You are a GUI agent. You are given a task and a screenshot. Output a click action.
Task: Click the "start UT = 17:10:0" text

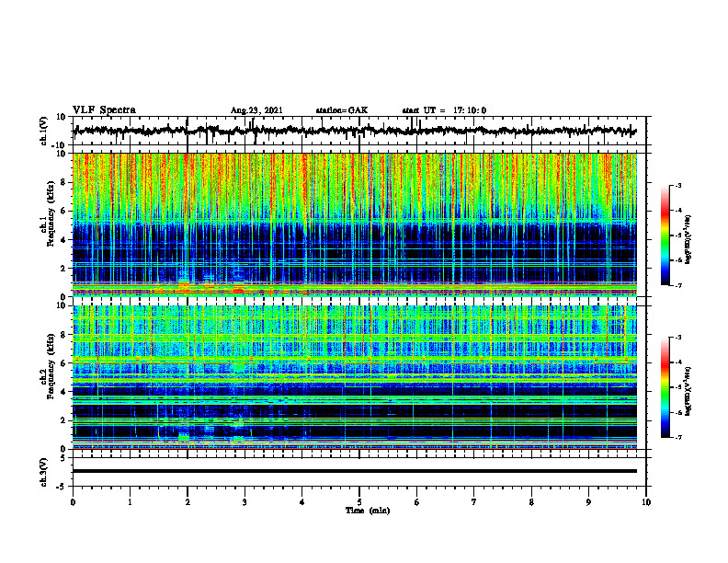click(444, 110)
